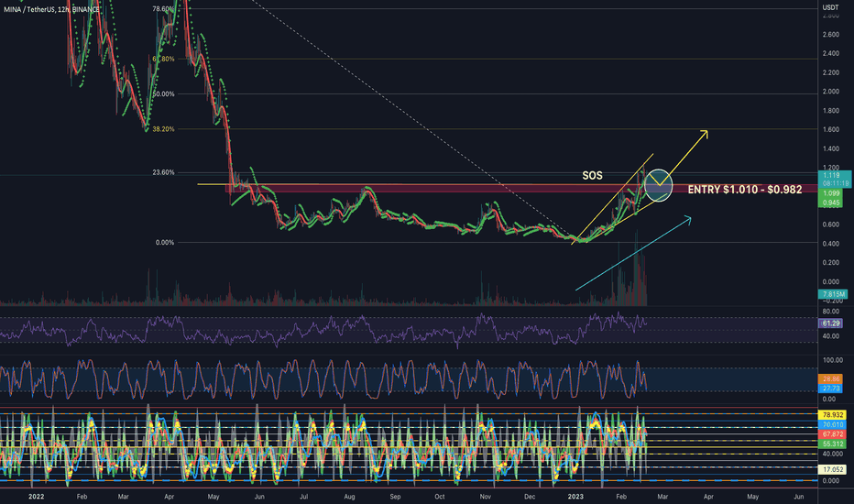Select the white circle highlight drawing

click(659, 185)
